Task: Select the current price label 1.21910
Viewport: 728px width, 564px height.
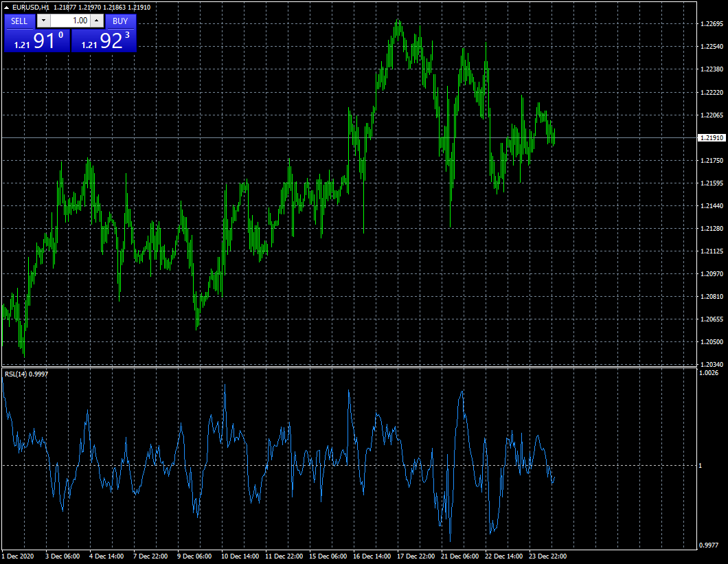Action: point(712,138)
